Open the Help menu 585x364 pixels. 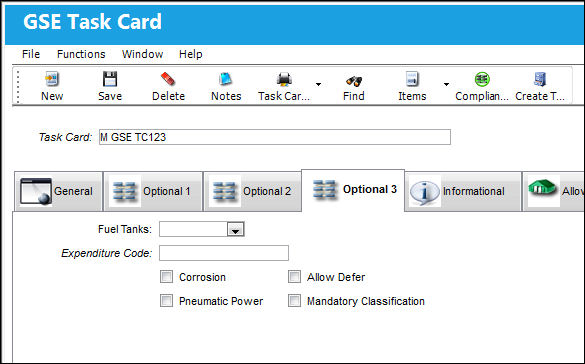coord(191,54)
